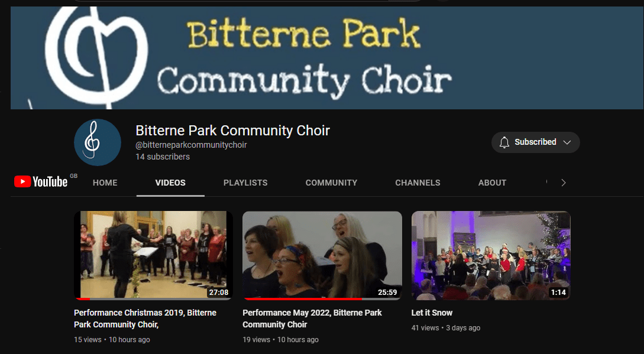View the About tab
The image size is (644, 354).
coord(492,183)
